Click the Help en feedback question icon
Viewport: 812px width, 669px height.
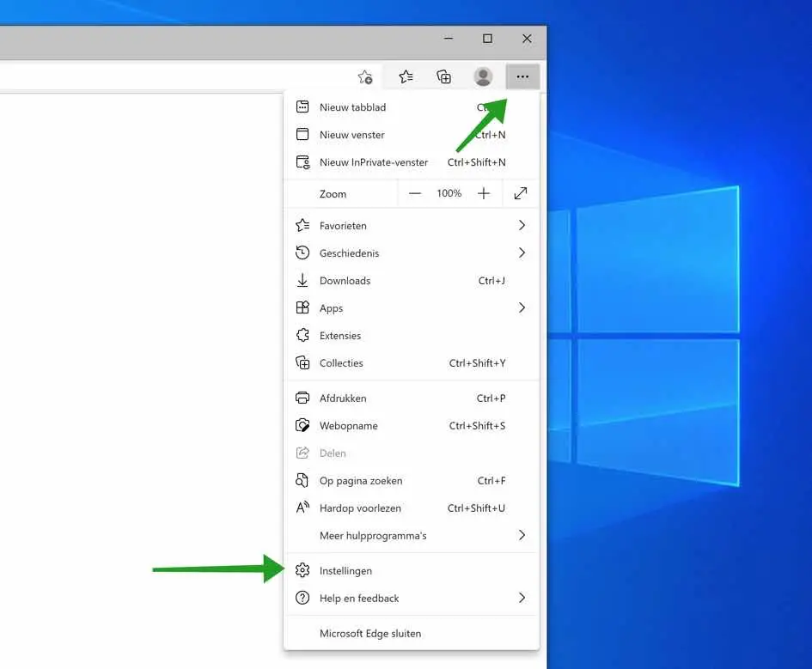[x=302, y=598]
